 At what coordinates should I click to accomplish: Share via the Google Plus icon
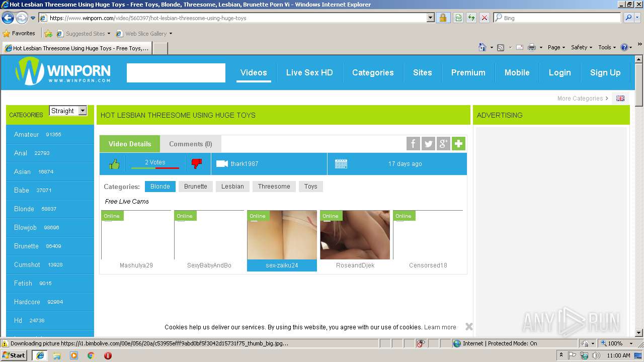coord(443,144)
